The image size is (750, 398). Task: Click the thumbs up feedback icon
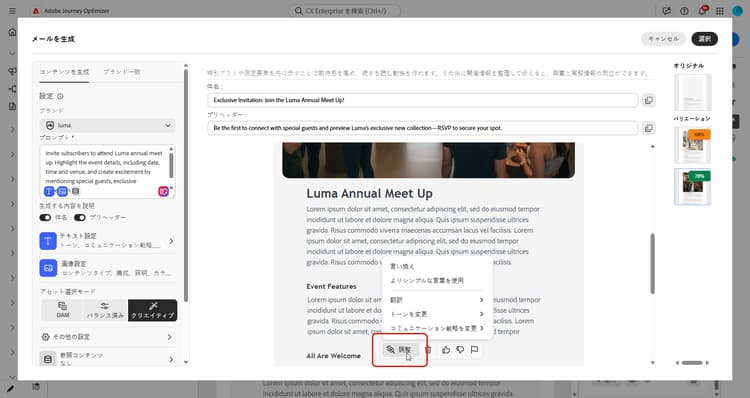coord(446,350)
